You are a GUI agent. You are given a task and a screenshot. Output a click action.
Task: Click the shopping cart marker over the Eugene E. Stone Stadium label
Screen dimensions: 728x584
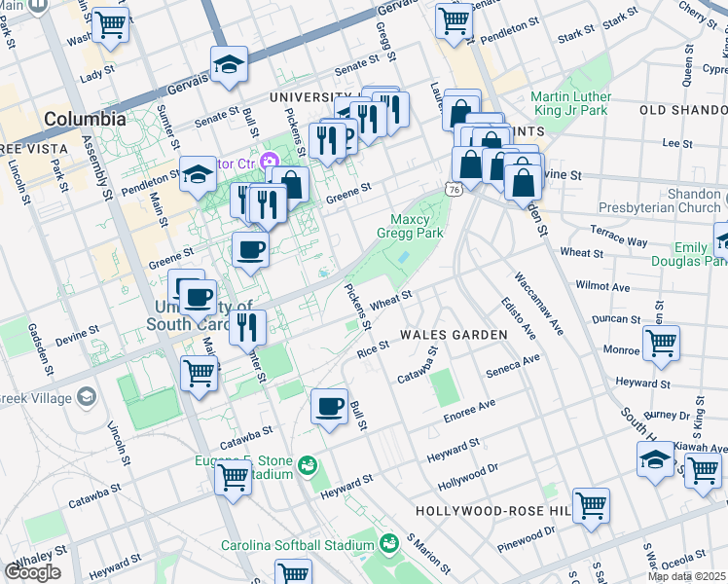point(233,478)
